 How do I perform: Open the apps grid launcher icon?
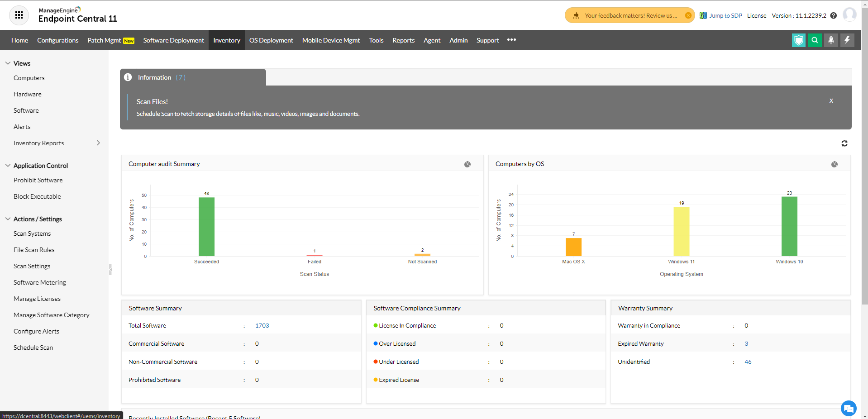point(19,15)
